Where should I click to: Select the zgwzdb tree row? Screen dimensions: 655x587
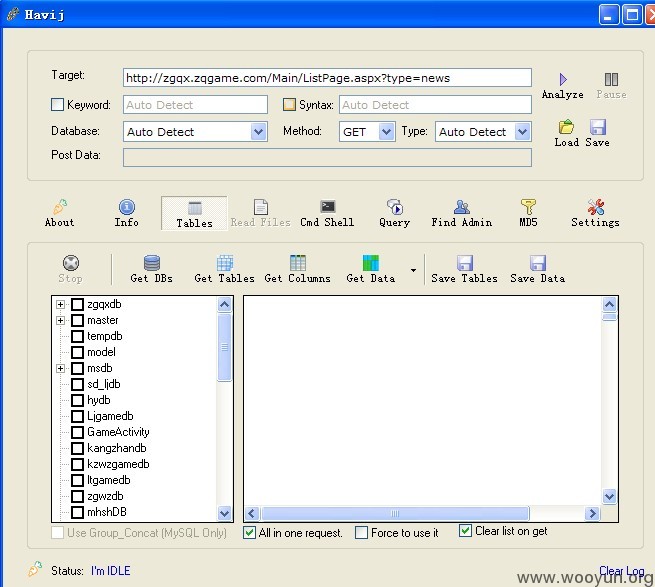pos(105,496)
